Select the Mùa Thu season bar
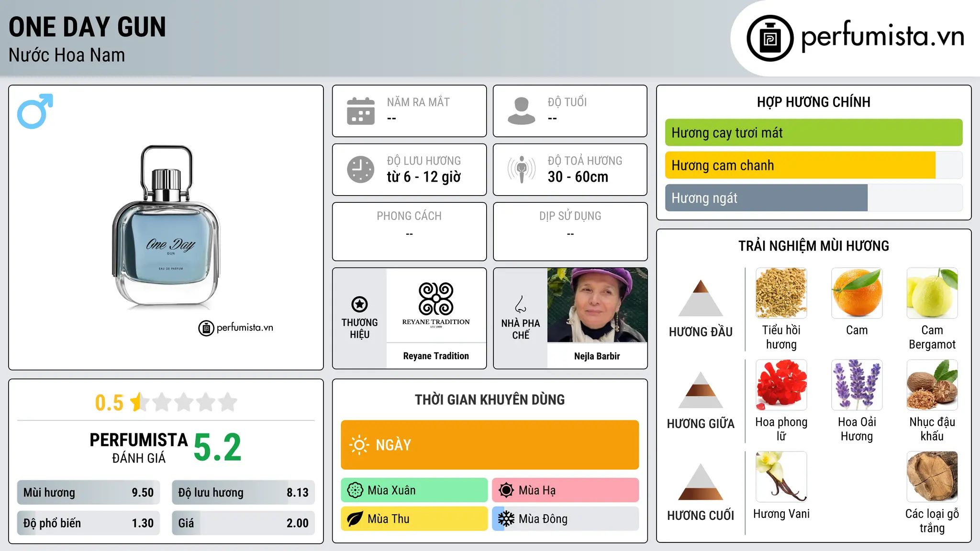The height and width of the screenshot is (551, 980). click(414, 519)
